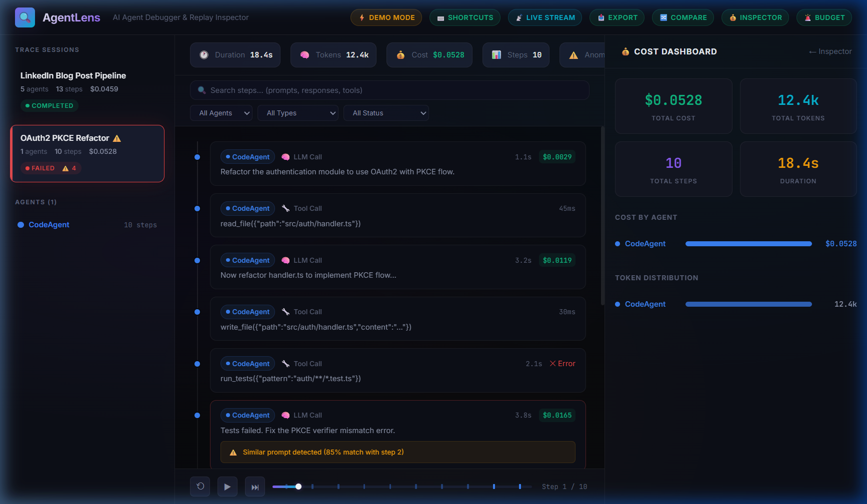Click the Anomalies warning icon
867x504 pixels.
coord(573,55)
